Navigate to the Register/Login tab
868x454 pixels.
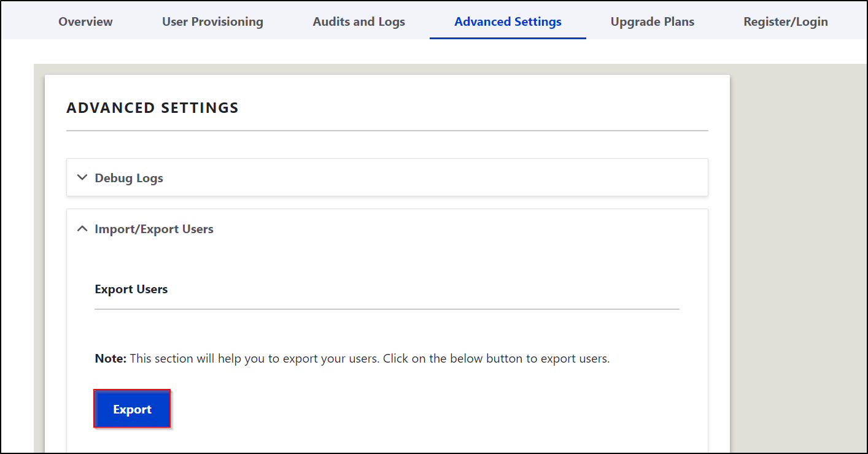click(x=786, y=22)
